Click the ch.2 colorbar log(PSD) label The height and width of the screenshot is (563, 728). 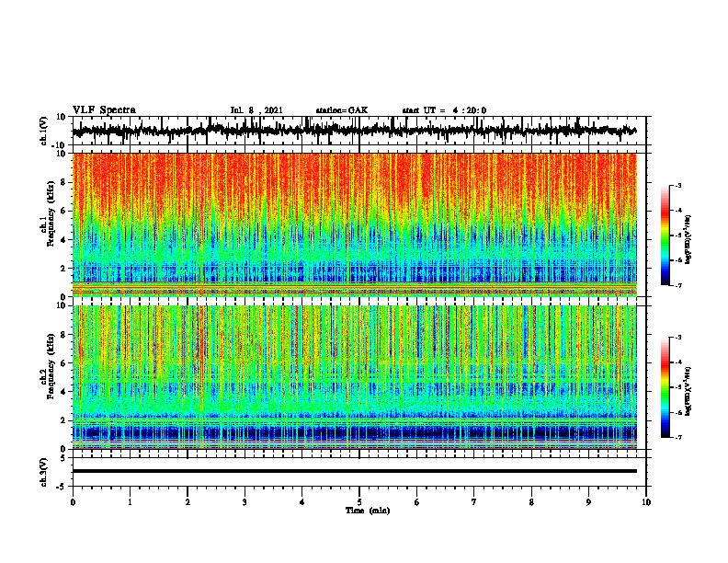(x=688, y=391)
